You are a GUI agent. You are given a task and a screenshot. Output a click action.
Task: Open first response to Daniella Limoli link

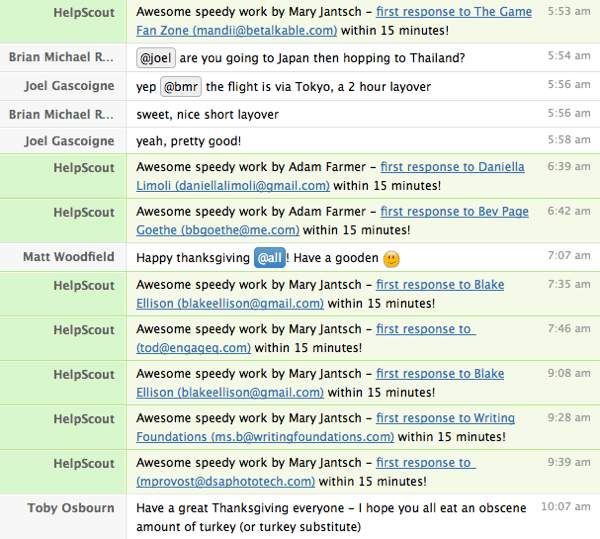point(330,176)
